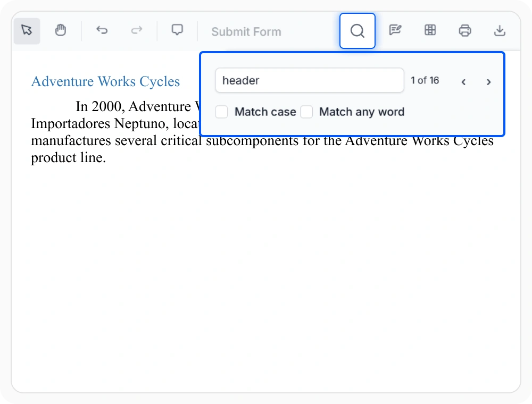Open the table grid icon

[430, 30]
